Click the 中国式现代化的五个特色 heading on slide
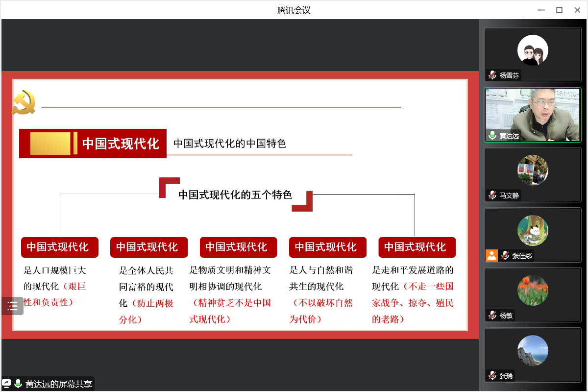 click(x=235, y=195)
